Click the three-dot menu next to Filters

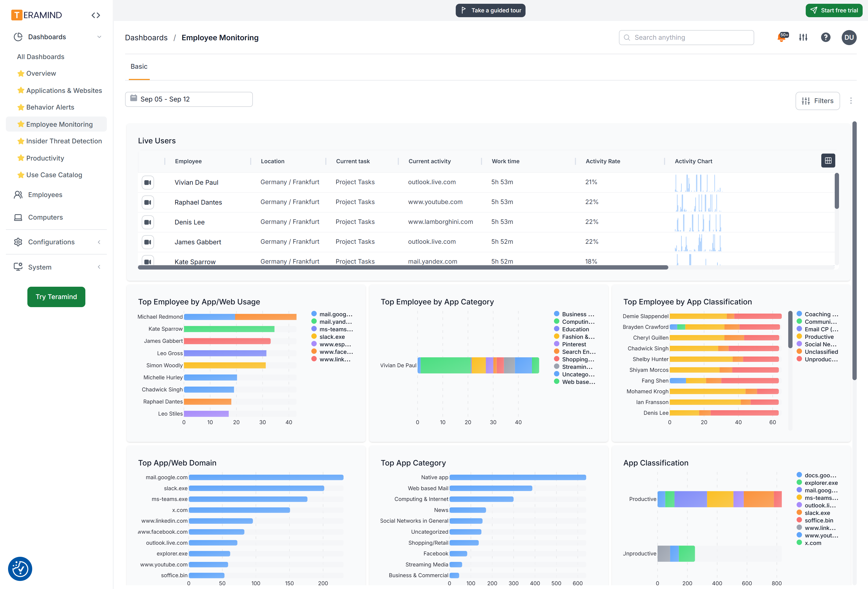[x=851, y=101]
